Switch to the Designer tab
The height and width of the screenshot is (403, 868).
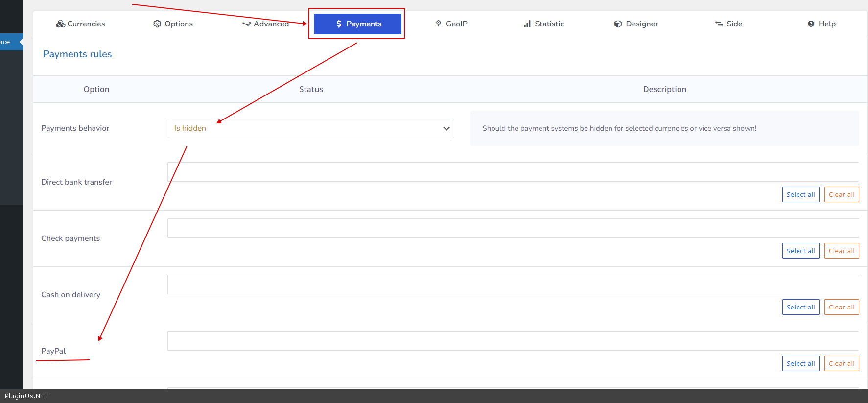[641, 24]
